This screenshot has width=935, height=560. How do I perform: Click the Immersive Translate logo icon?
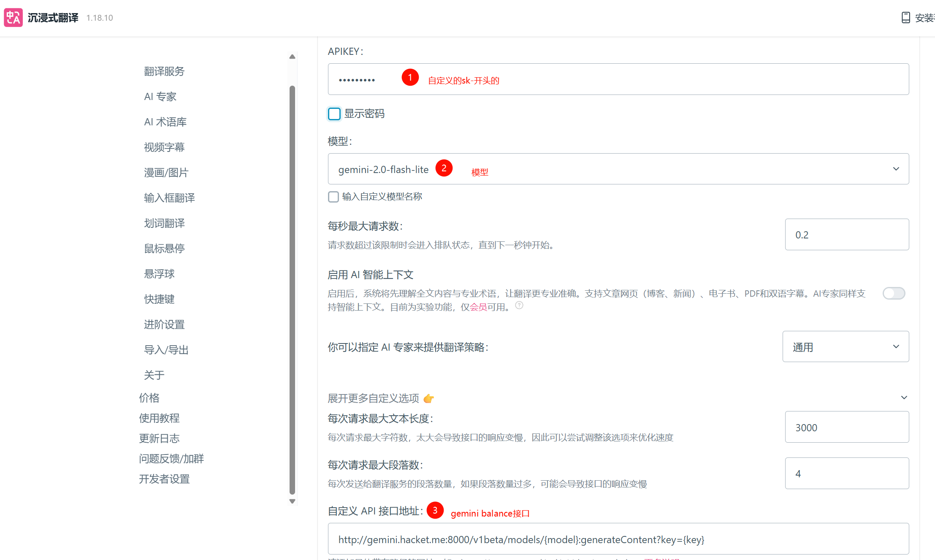[x=13, y=18]
